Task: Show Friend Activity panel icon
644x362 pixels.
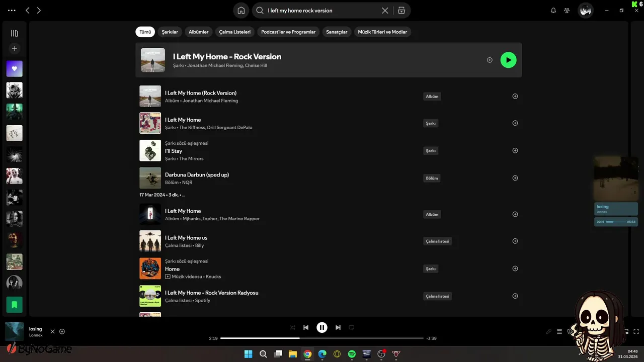Action: (567, 10)
